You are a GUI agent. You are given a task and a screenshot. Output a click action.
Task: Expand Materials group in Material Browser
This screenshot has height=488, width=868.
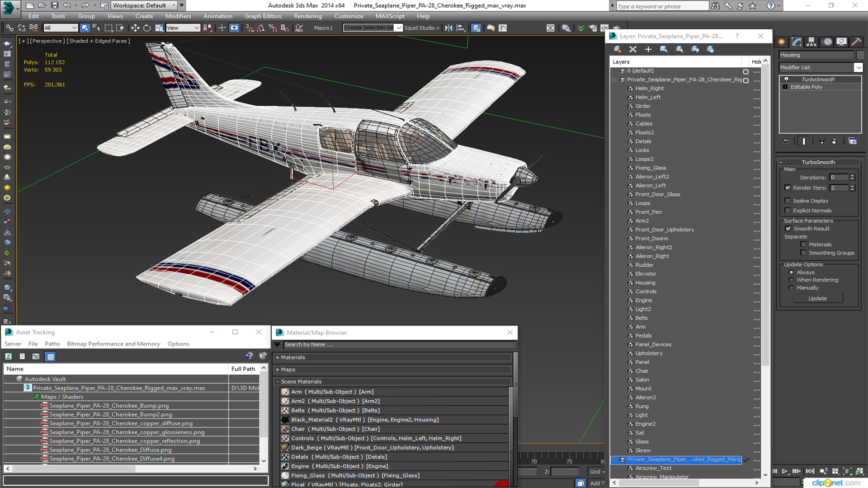(x=277, y=357)
